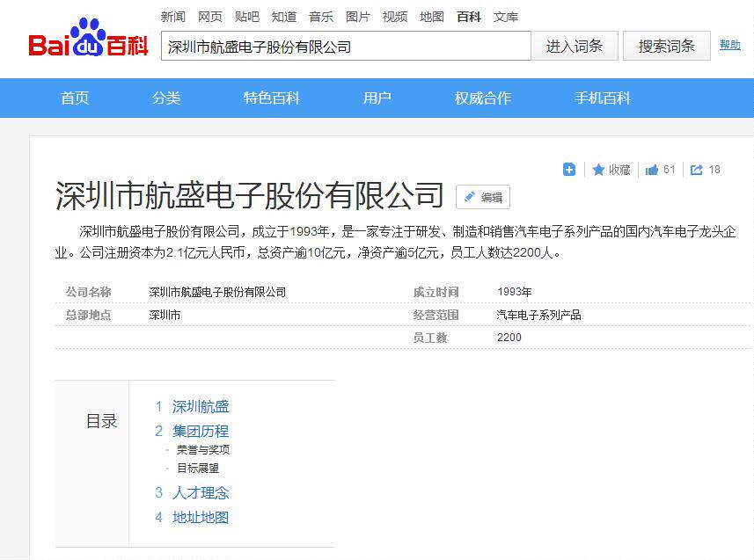Open 手机百科 menu item

click(603, 98)
